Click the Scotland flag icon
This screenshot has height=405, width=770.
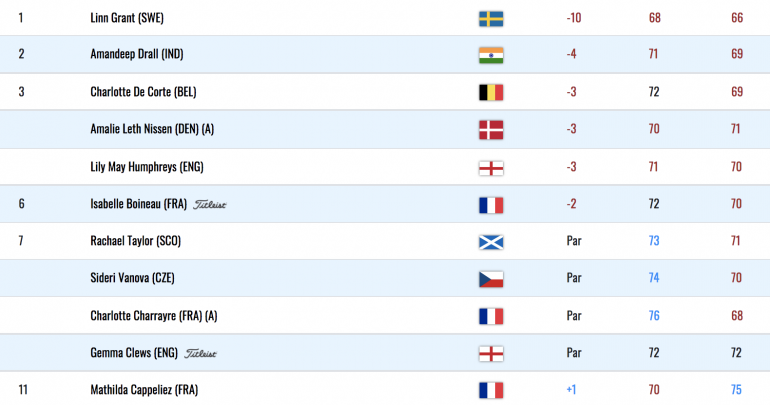coord(491,242)
